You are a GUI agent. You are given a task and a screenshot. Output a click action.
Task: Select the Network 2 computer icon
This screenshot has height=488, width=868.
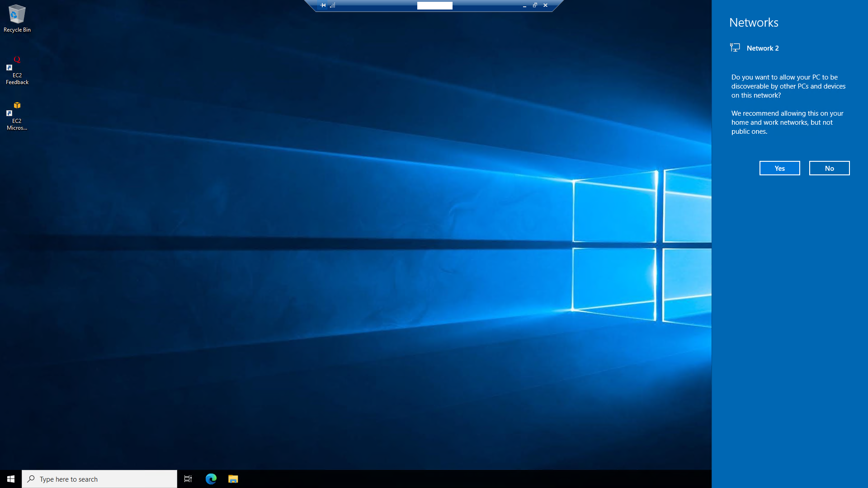pos(735,47)
